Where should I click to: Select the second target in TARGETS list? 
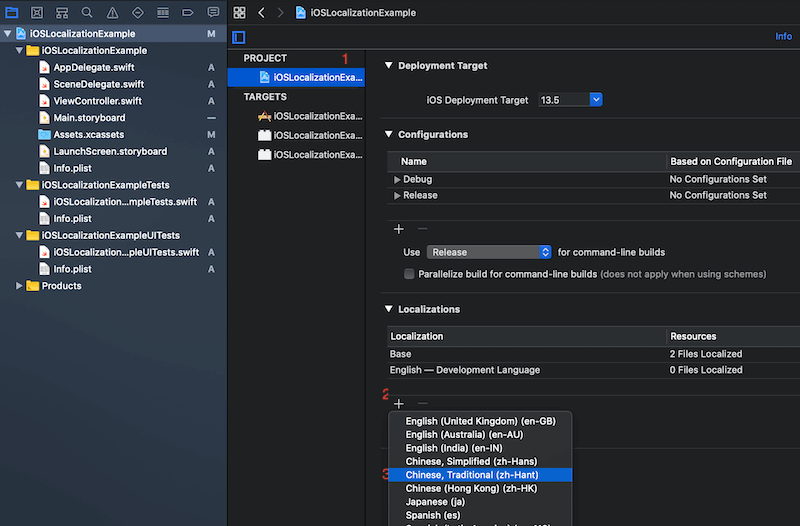(310, 135)
